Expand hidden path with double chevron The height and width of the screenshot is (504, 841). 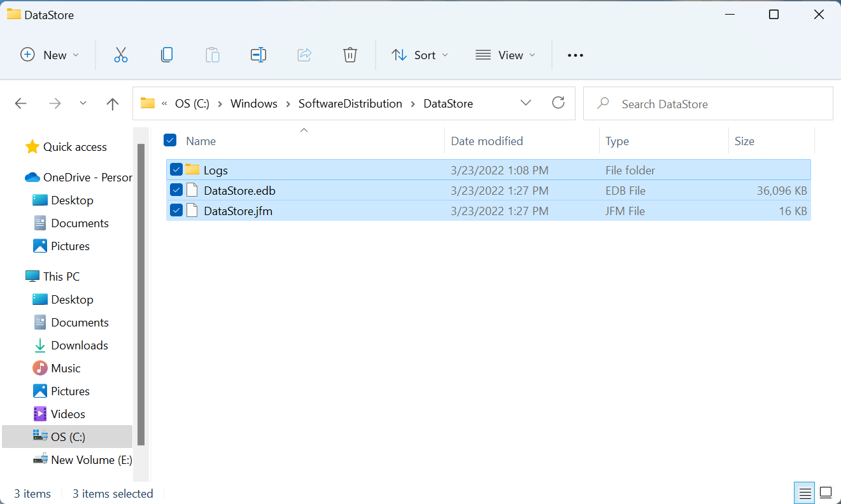pos(165,104)
